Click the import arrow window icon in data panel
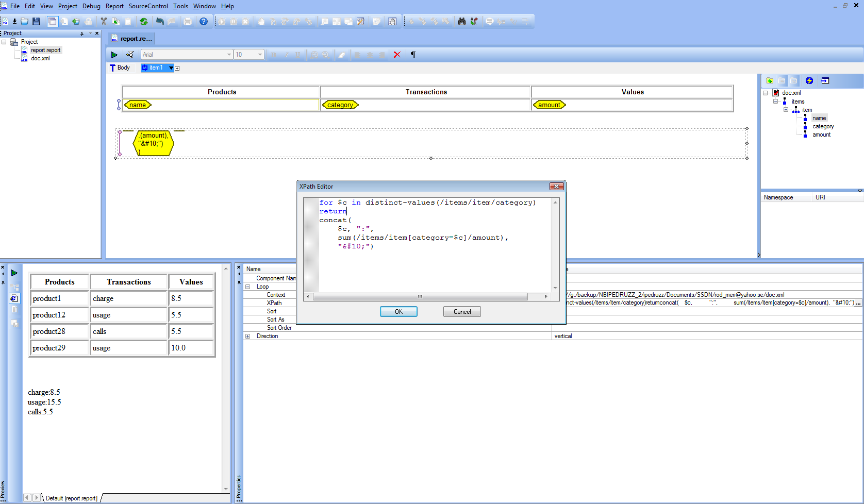The width and height of the screenshot is (864, 504). [825, 81]
